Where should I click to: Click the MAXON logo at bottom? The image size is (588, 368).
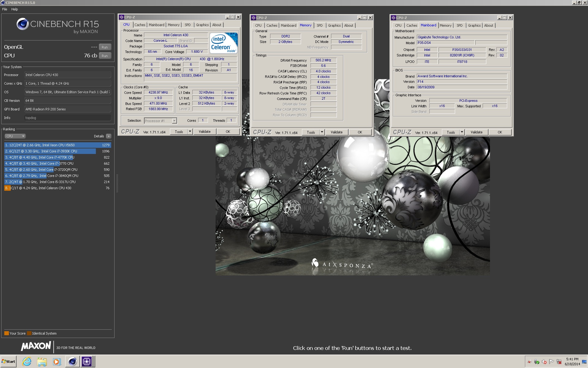point(36,346)
